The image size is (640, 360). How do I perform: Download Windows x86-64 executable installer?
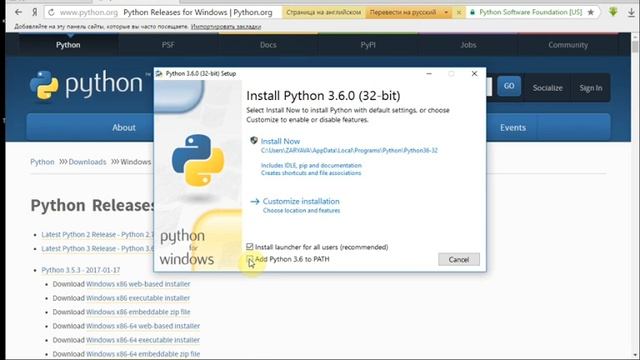tap(143, 340)
